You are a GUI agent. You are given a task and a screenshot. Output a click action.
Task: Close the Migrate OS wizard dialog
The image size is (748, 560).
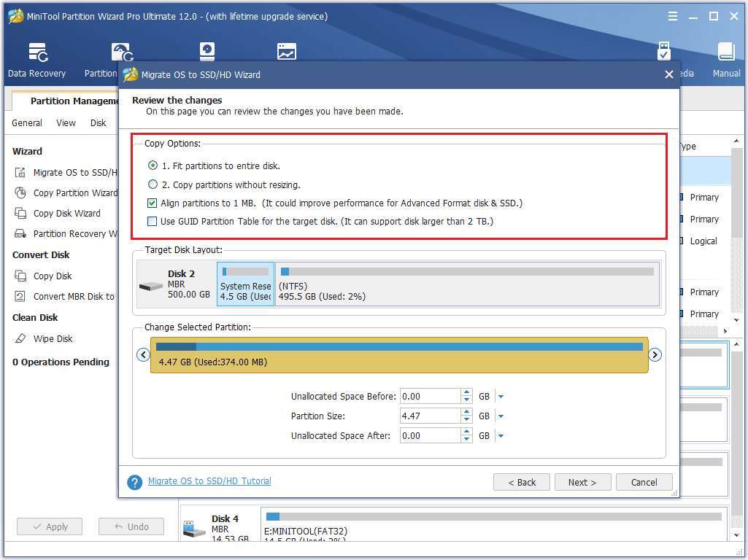point(668,74)
